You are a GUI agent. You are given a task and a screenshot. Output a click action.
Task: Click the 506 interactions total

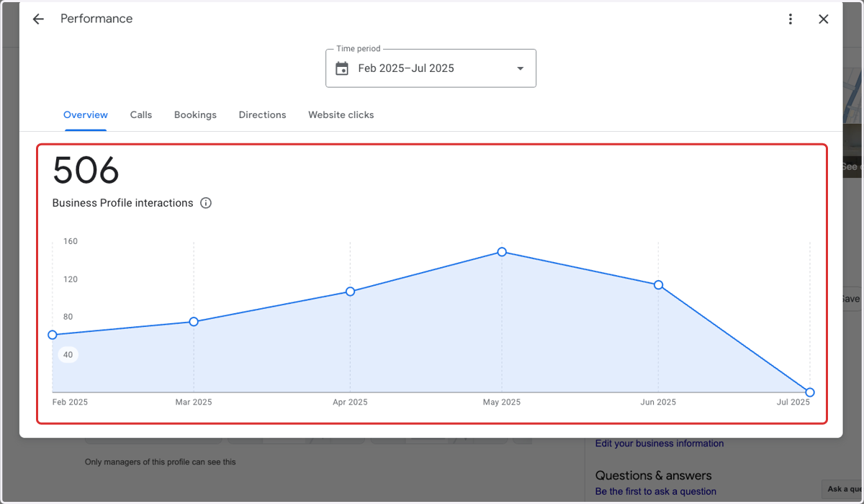coord(86,171)
